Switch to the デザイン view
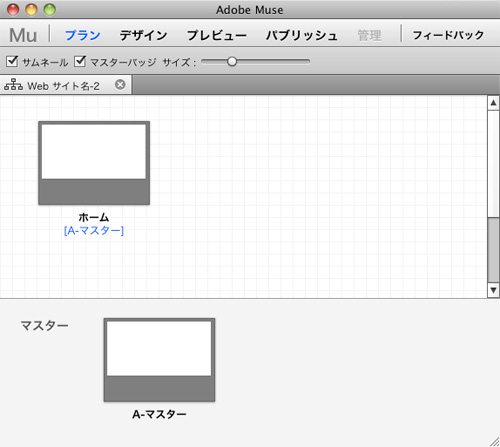 [x=143, y=35]
